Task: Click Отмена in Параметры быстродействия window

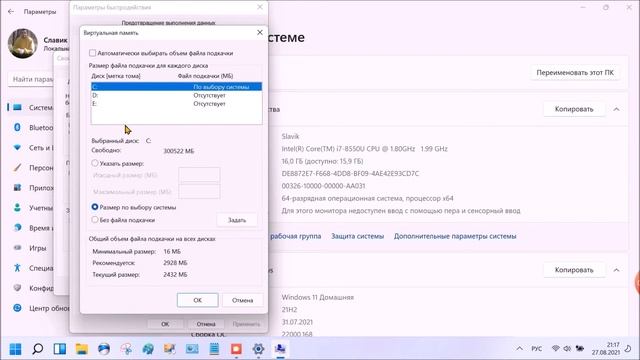Action: 206,324
